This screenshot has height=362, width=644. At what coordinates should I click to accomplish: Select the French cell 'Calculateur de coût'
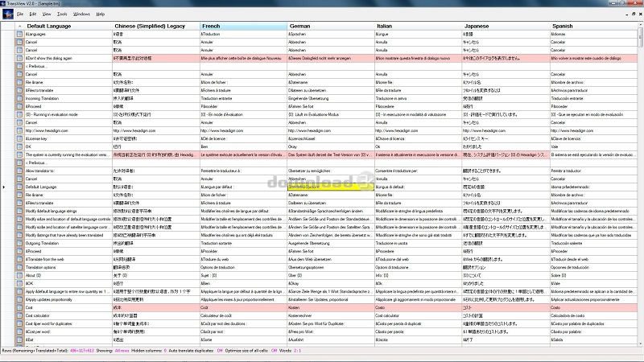[243, 315]
